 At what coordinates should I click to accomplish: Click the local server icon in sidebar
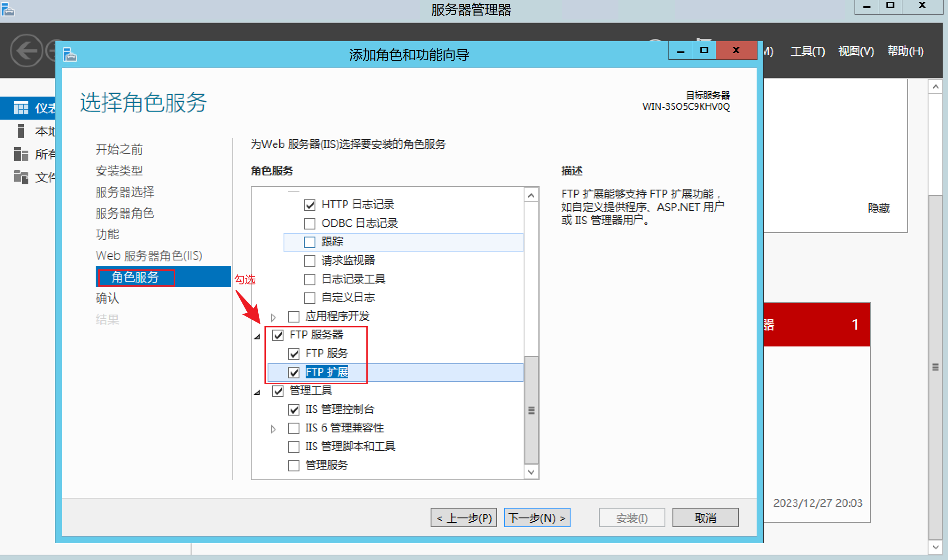pos(20,131)
